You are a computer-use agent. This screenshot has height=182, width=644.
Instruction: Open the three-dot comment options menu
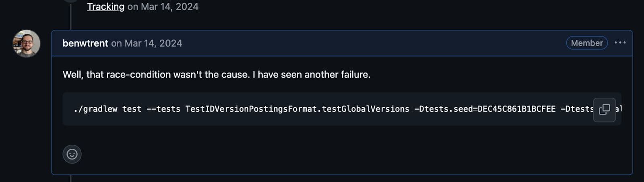coord(620,43)
